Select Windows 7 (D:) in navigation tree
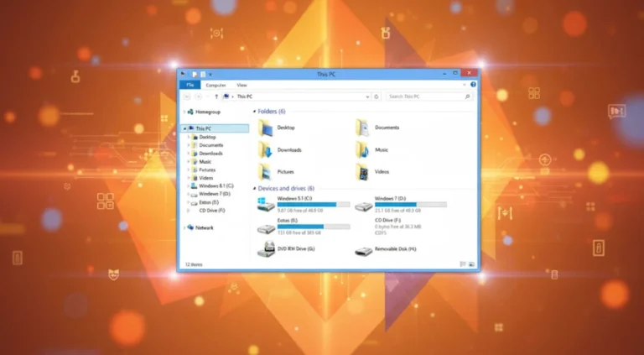The image size is (644, 355). (215, 194)
